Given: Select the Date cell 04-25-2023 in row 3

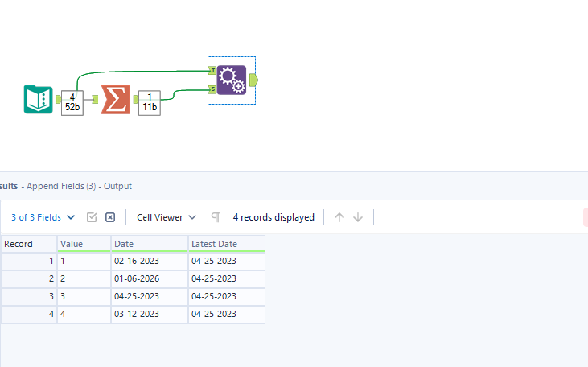Looking at the screenshot, I should point(150,296).
